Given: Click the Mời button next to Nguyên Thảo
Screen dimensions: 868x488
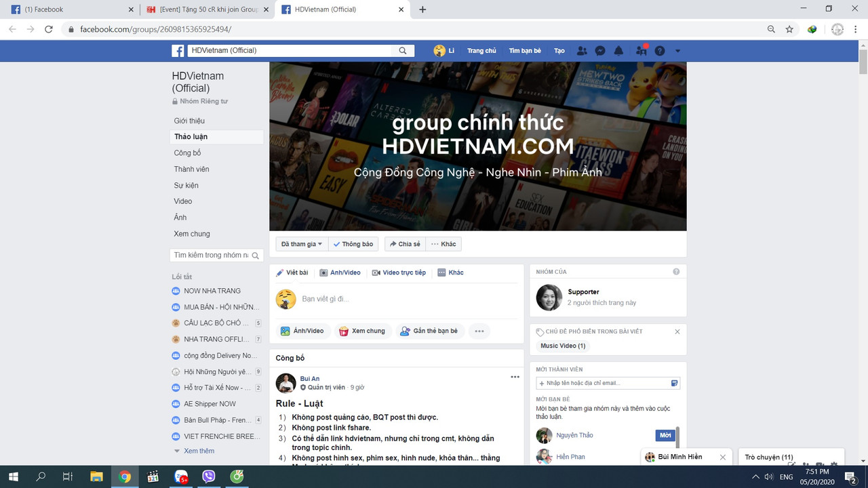Looking at the screenshot, I should [665, 435].
